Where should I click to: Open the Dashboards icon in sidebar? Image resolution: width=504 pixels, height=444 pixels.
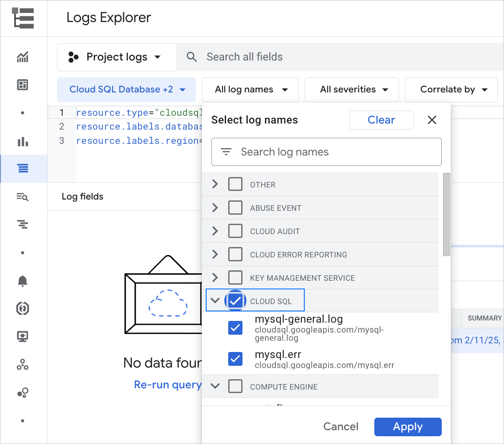(x=22, y=85)
